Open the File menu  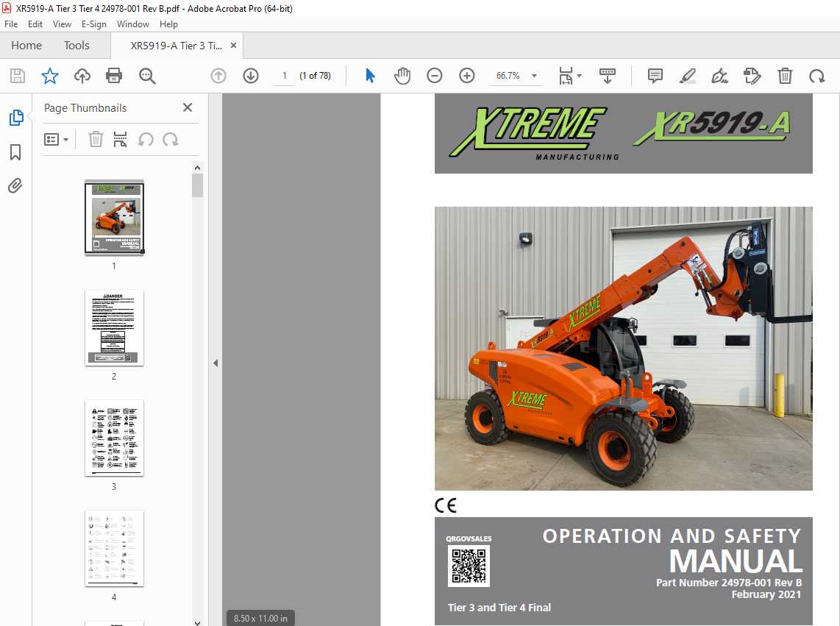(11, 24)
